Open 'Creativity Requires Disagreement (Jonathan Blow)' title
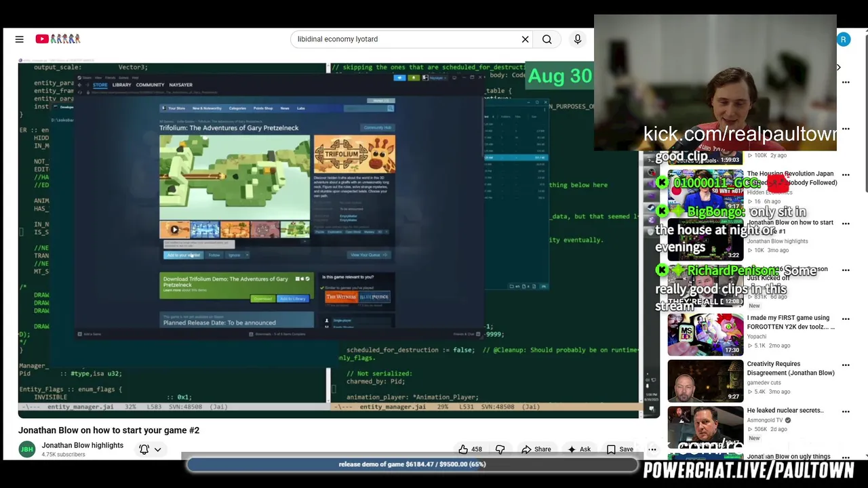The width and height of the screenshot is (868, 488). point(791,368)
